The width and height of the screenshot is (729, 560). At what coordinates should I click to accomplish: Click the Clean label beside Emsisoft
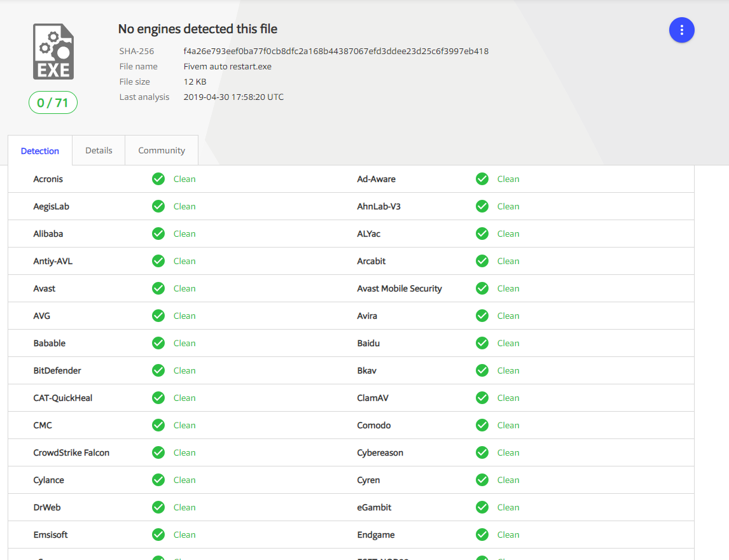click(x=184, y=535)
